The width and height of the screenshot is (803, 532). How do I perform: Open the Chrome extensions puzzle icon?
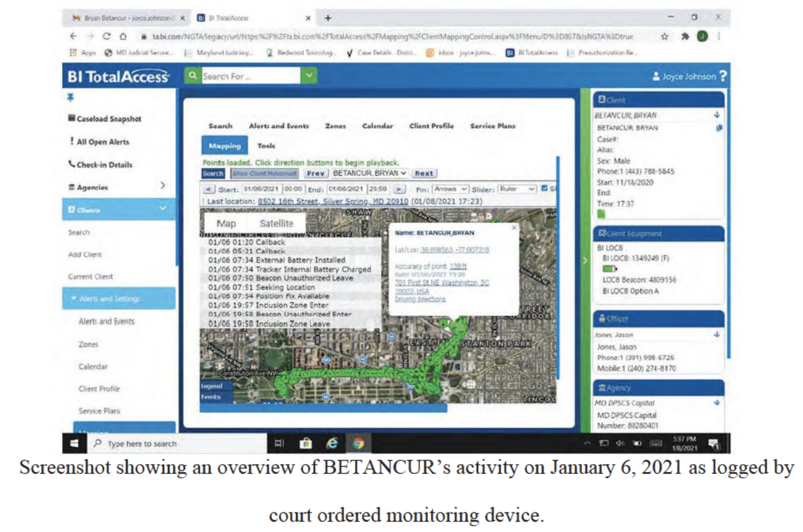684,37
